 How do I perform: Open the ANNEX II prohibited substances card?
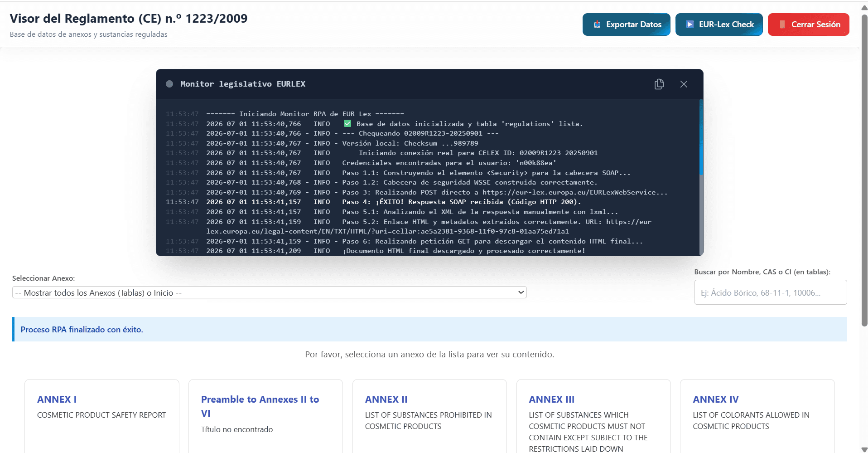point(429,416)
